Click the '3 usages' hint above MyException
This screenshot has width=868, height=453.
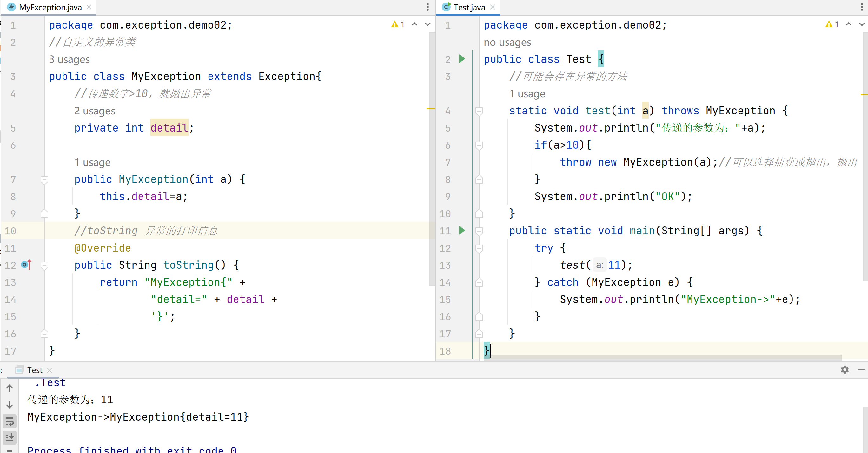pyautogui.click(x=70, y=59)
